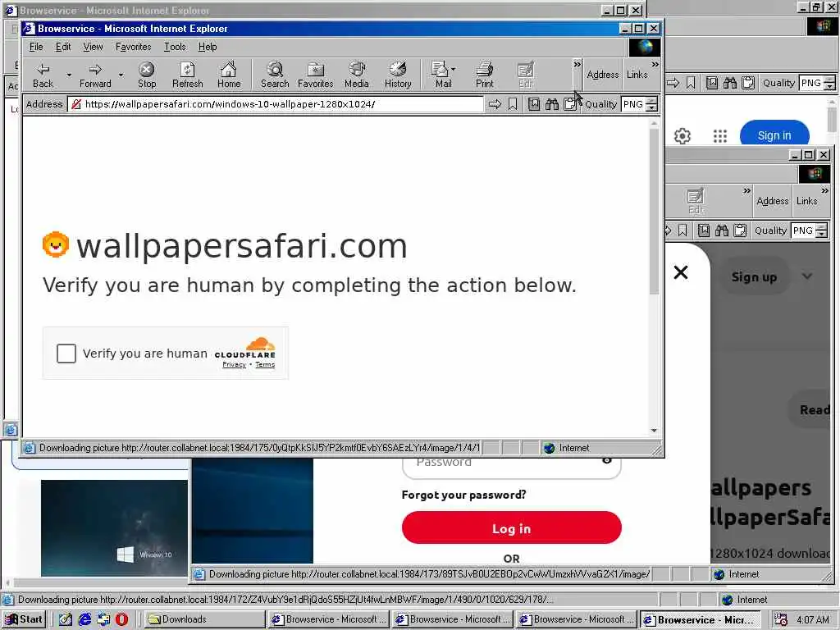This screenshot has height=630, width=840.
Task: Click the wallpapersafari URL address field
Action: click(x=276, y=104)
